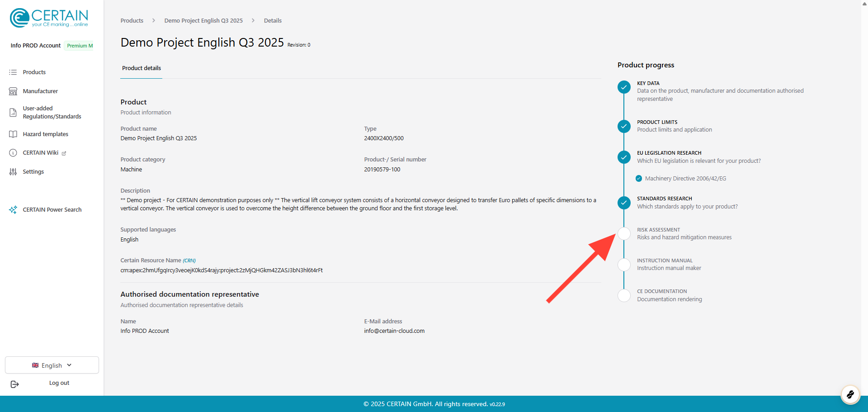Open the English language dropdown
The image size is (868, 412).
pyautogui.click(x=52, y=365)
